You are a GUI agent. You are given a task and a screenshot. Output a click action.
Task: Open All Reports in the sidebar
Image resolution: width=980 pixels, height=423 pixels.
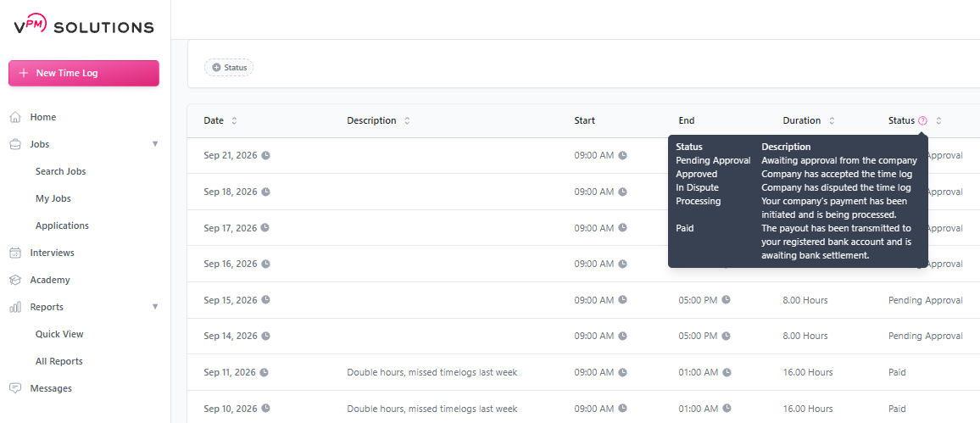58,361
